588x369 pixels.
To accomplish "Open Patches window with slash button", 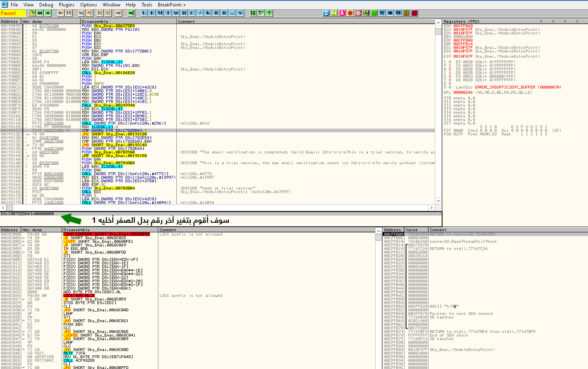I will 200,13.
